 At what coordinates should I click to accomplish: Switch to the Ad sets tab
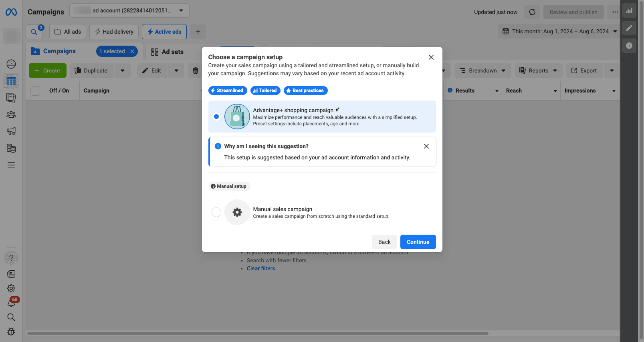point(167,52)
